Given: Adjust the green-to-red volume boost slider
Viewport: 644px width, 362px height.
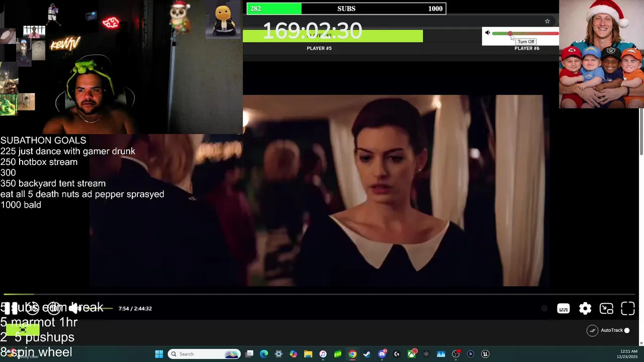Looking at the screenshot, I should (525, 34).
